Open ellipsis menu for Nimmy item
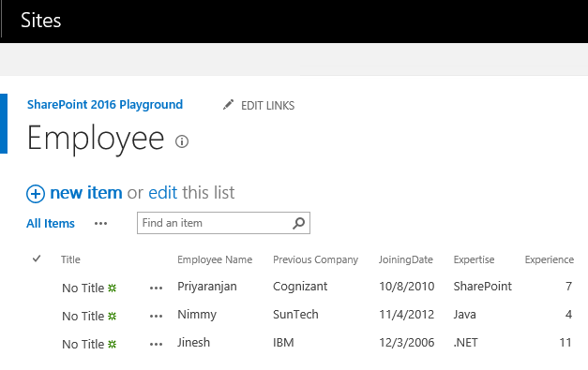 (156, 316)
